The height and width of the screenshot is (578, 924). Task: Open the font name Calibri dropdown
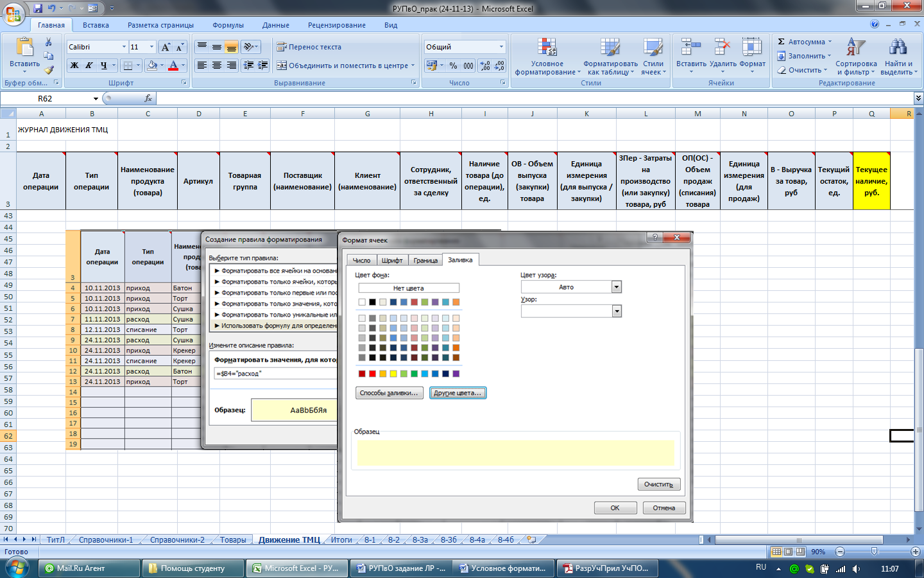[x=124, y=47]
